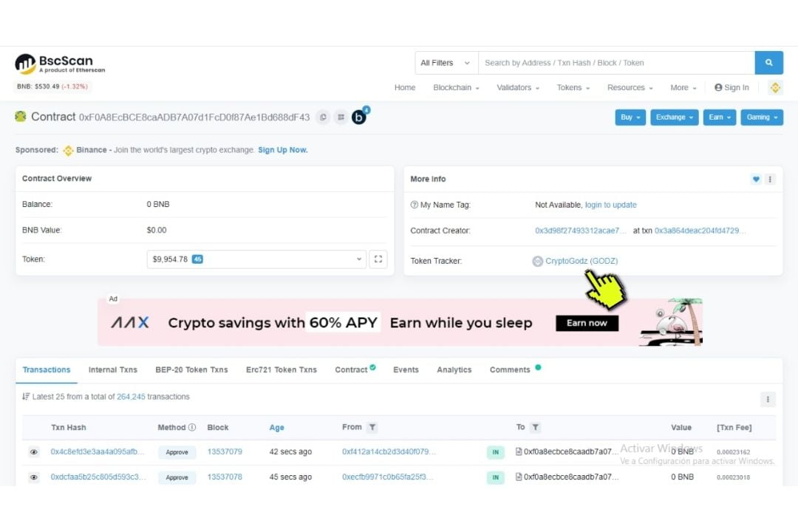Screen dimensions: 798x532
Task: Expand token holdings fullscreen icon
Action: coord(378,259)
